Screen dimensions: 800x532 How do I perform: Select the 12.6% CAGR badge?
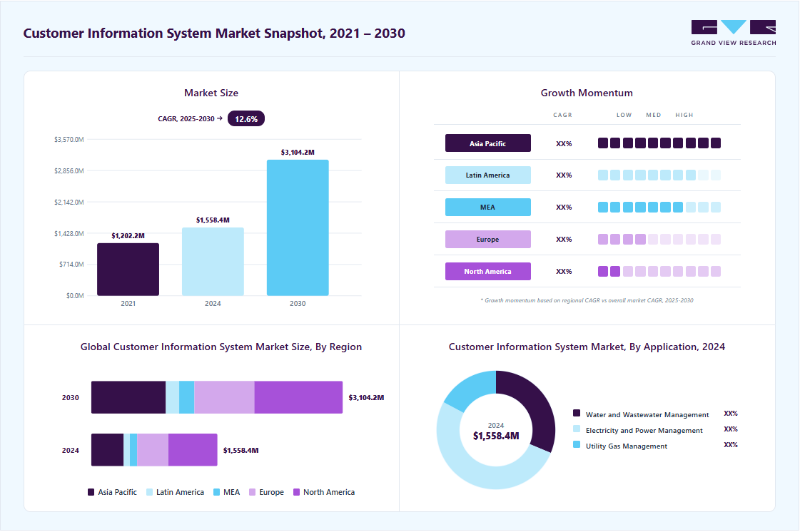pyautogui.click(x=246, y=119)
